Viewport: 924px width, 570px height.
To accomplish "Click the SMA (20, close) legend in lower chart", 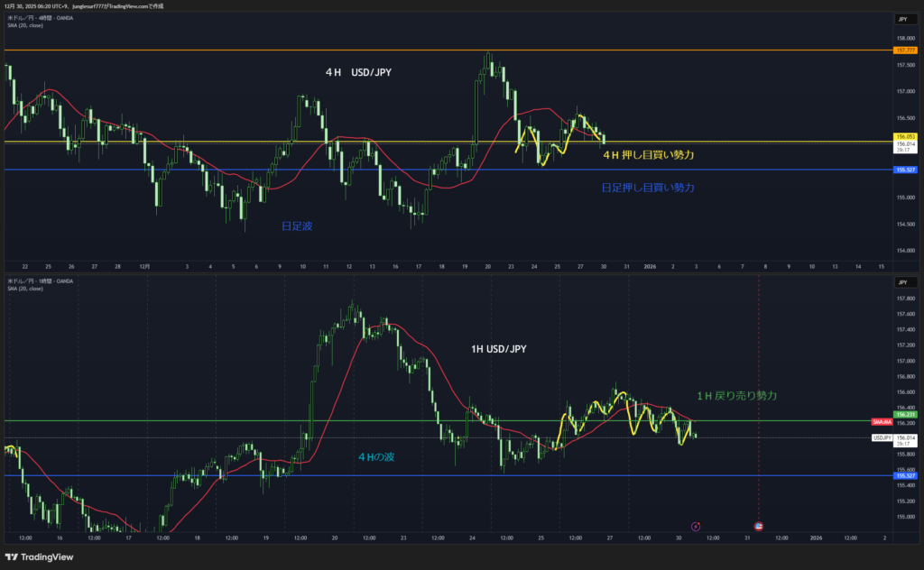I will (x=26, y=289).
